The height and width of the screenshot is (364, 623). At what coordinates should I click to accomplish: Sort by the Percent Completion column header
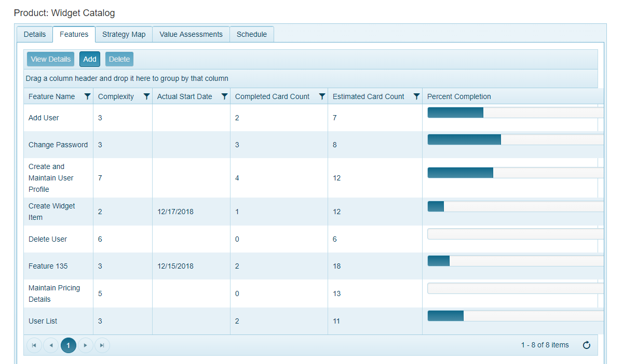459,96
